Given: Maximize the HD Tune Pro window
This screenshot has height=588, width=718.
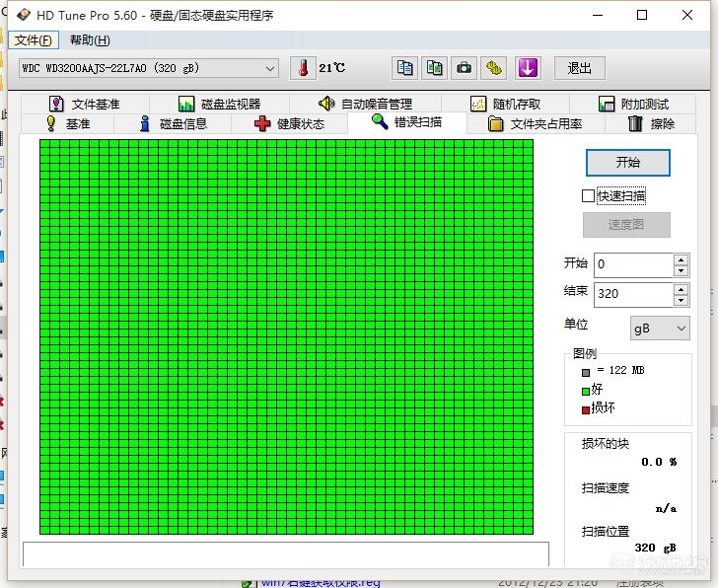Looking at the screenshot, I should point(642,15).
